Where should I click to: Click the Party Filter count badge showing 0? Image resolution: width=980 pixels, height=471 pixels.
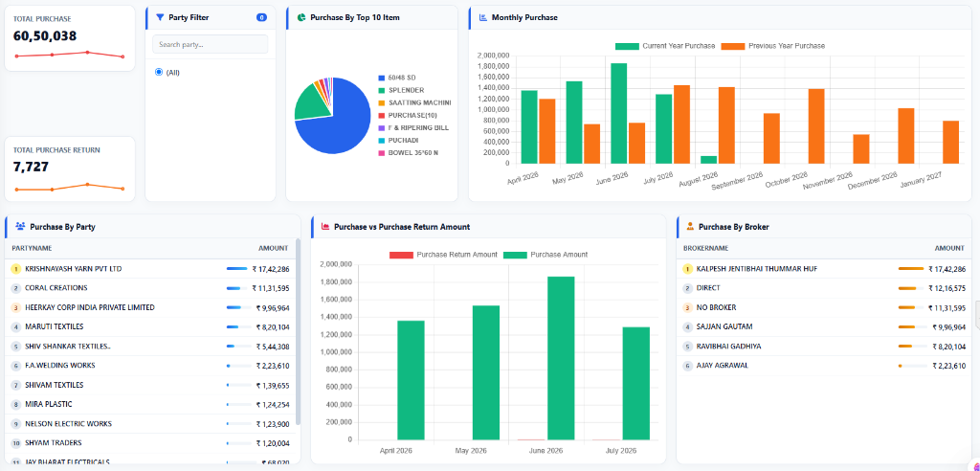click(x=262, y=17)
